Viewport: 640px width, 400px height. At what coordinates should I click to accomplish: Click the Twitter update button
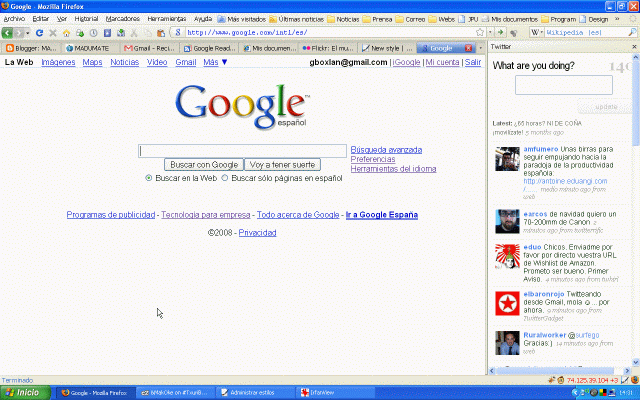605,107
